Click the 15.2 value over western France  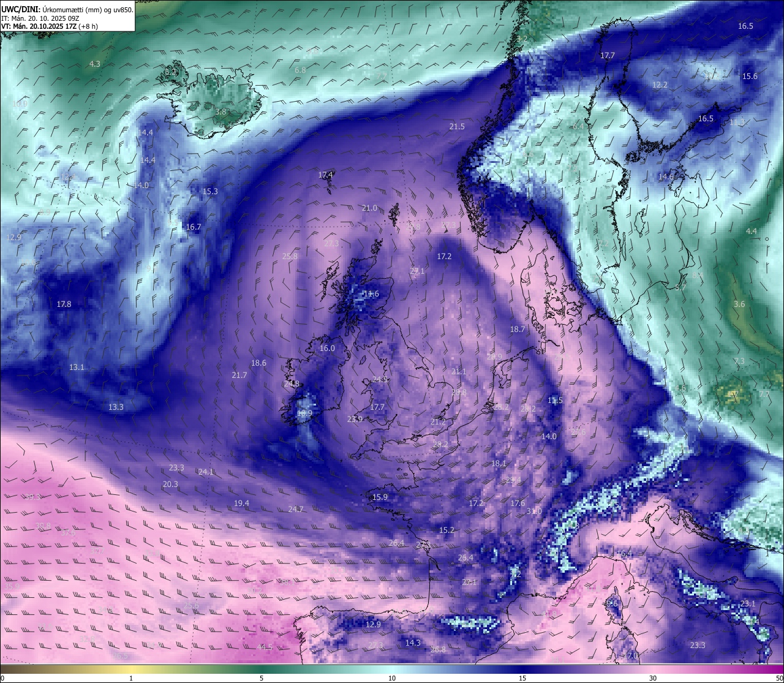447,530
